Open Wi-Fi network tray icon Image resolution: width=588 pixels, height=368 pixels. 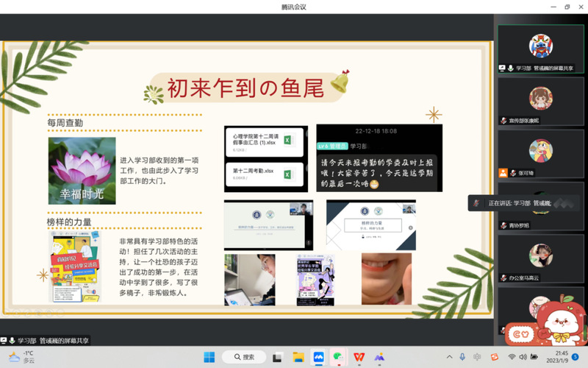tap(512, 357)
